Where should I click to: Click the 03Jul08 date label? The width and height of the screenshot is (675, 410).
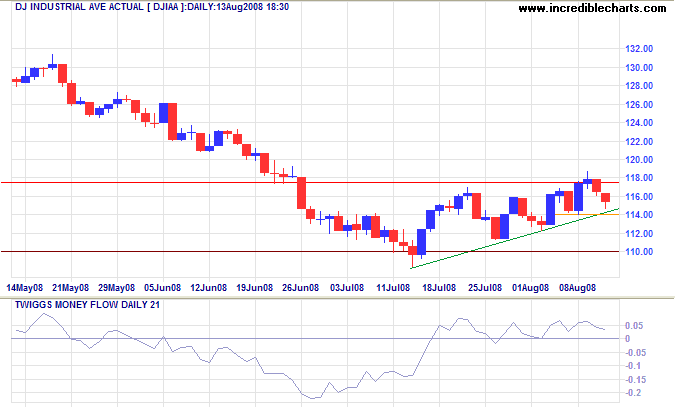[x=347, y=288]
